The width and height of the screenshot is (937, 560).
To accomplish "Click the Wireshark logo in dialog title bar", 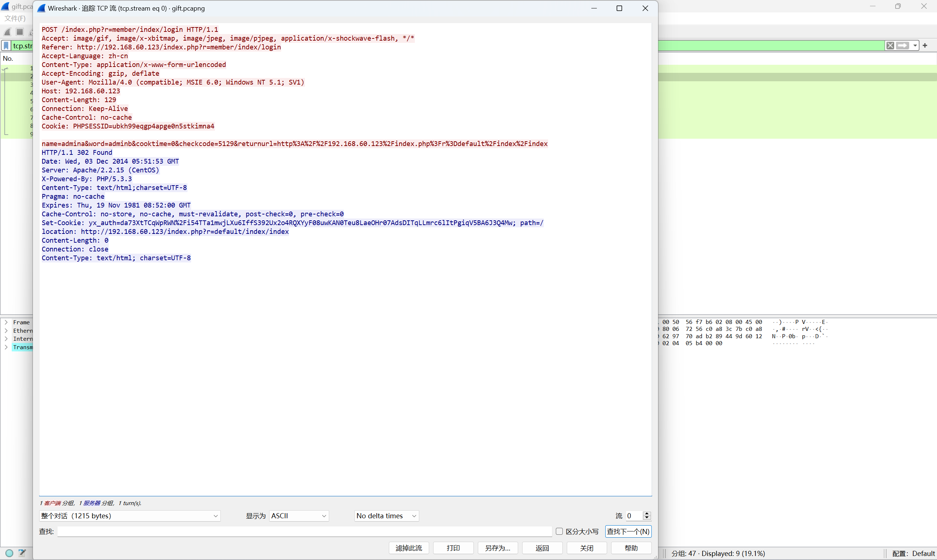I will pyautogui.click(x=41, y=8).
